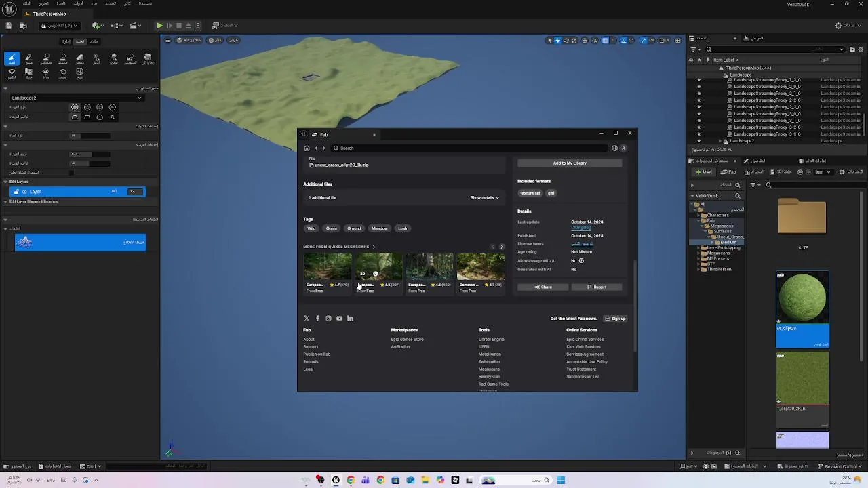This screenshot has height=488, width=868.
Task: Select the viewport rotate gizmo icon
Action: [x=566, y=40]
